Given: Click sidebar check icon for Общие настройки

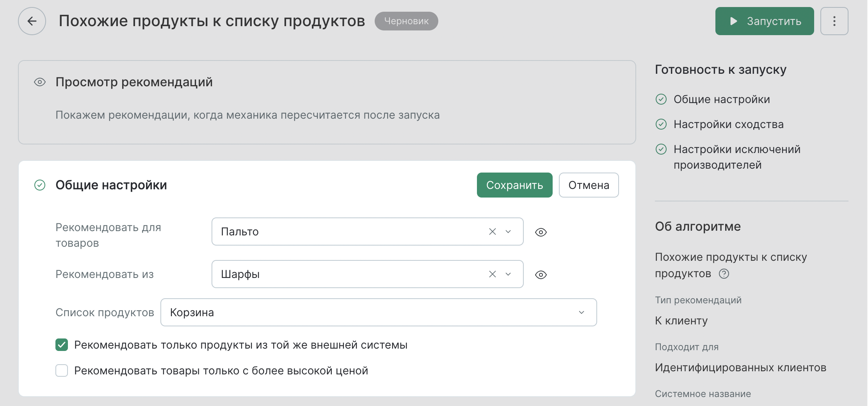Looking at the screenshot, I should point(661,99).
